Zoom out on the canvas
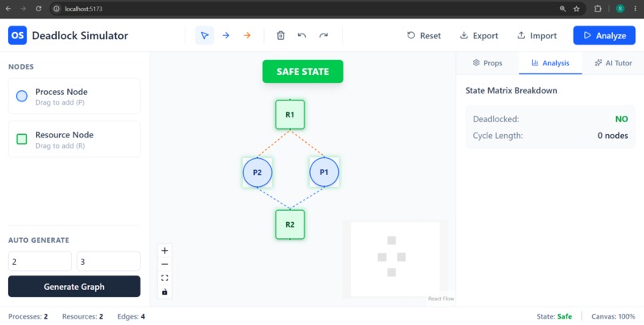This screenshot has height=325, width=644. point(165,264)
